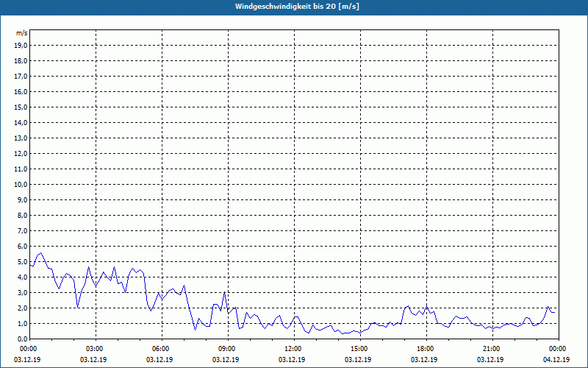This screenshot has width=588, height=368.
Task: Select the '11,0' y-axis label
Action: [21, 169]
